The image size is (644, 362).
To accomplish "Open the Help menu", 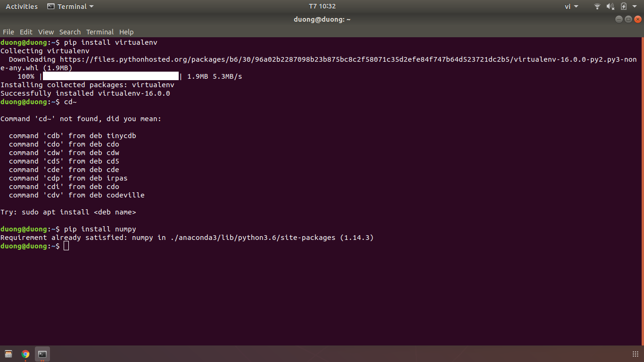I will [126, 32].
